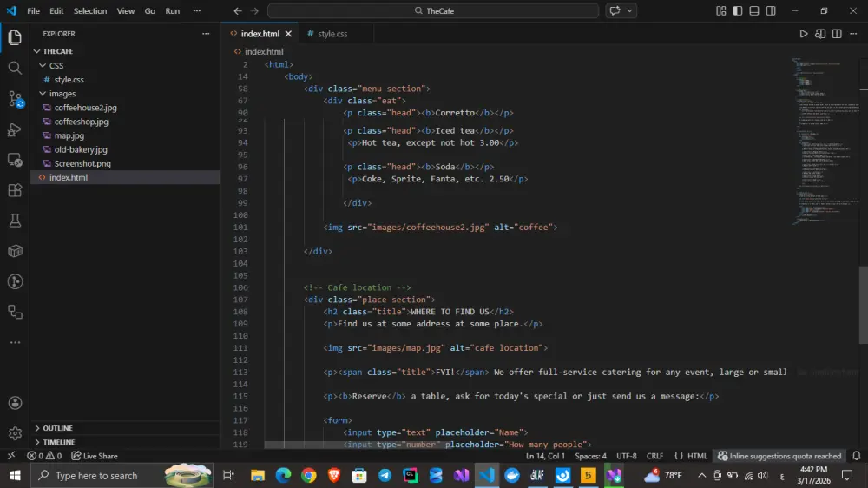Open dropdown arrow next to Copilot chat

coord(629,11)
